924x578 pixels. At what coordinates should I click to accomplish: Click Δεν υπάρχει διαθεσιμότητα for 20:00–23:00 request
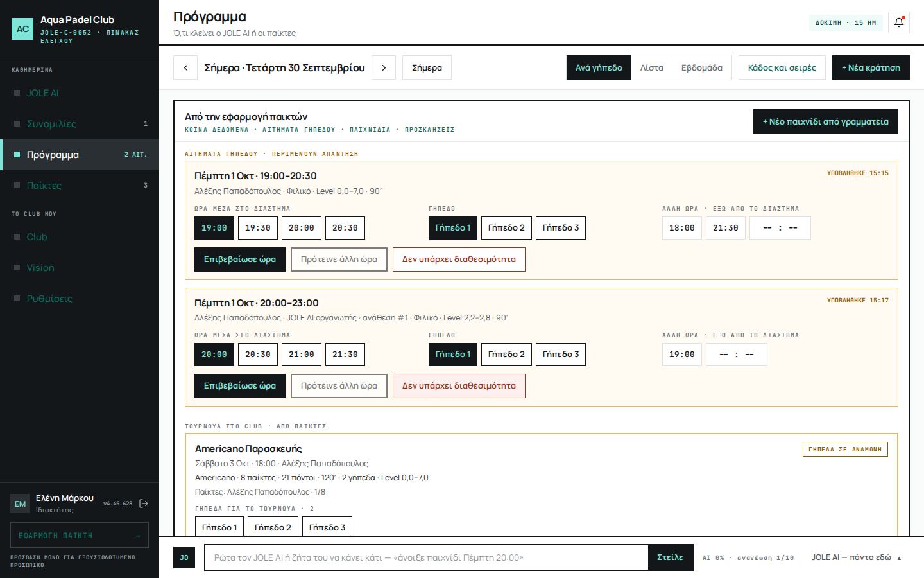[459, 386]
